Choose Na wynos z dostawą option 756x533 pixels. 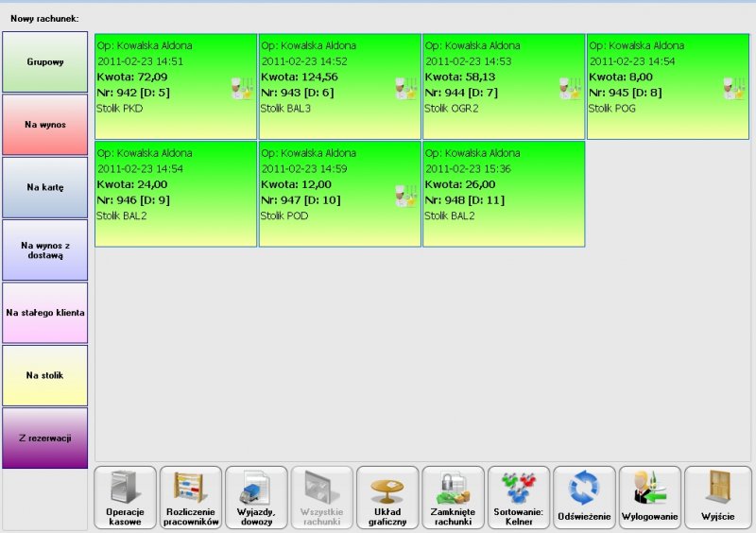point(44,249)
